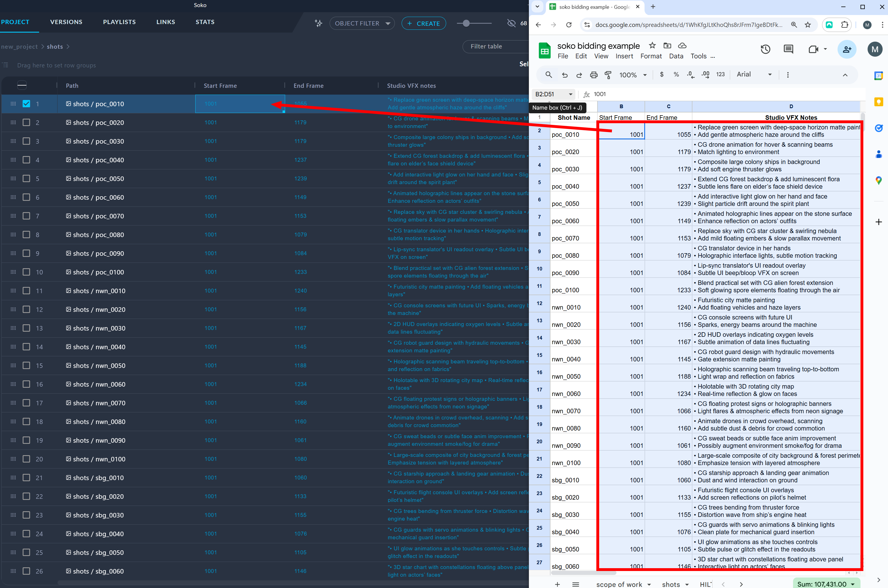Toggle the hidden columns eye icon
This screenshot has height=588, width=888.
point(511,23)
